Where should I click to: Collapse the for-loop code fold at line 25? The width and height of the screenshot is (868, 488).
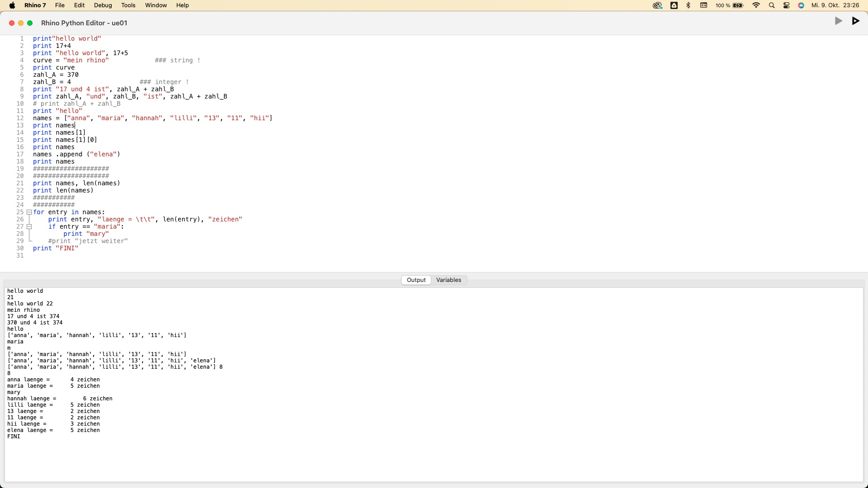(x=29, y=212)
